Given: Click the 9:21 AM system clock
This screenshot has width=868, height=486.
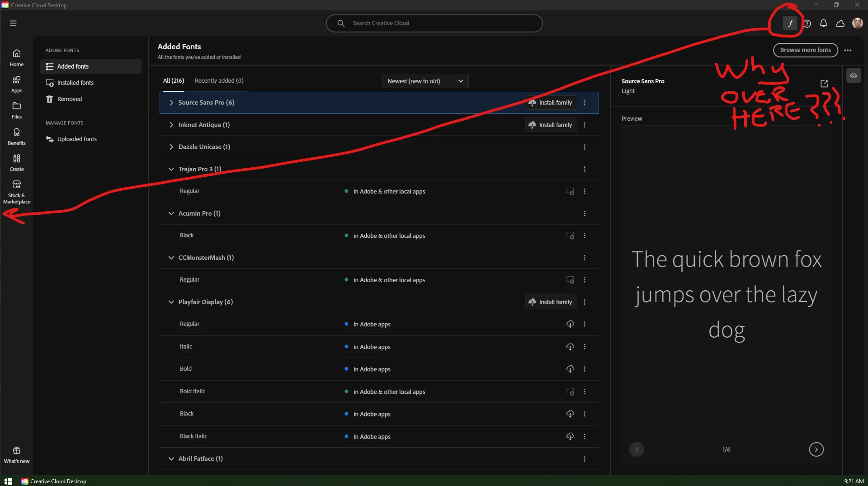Looking at the screenshot, I should pos(854,481).
